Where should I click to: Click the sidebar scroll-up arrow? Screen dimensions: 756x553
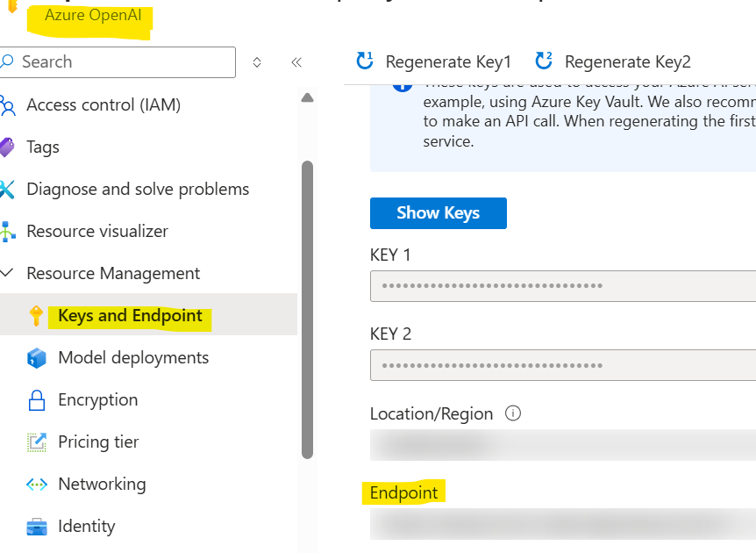click(x=307, y=98)
